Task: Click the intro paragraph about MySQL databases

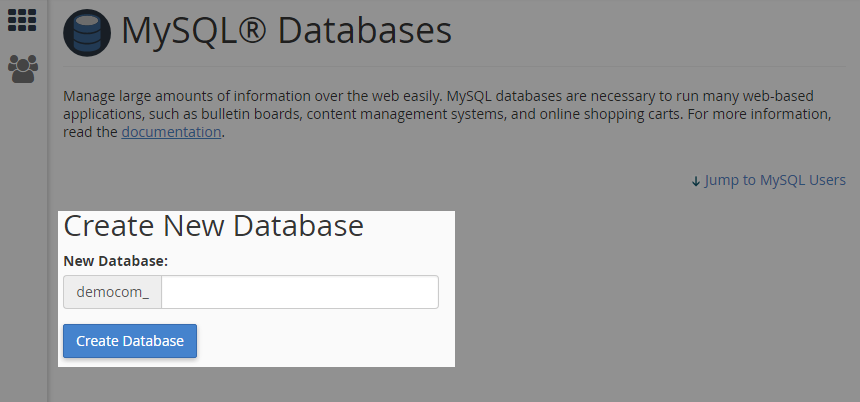Action: pos(447,114)
